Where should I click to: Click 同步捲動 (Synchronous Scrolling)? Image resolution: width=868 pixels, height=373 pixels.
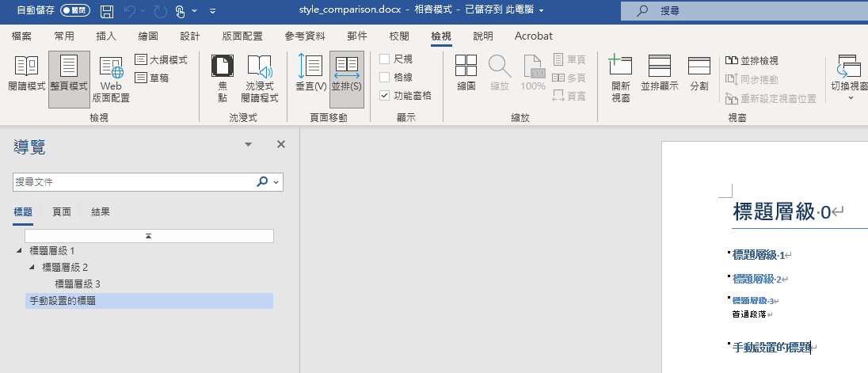[x=752, y=80]
